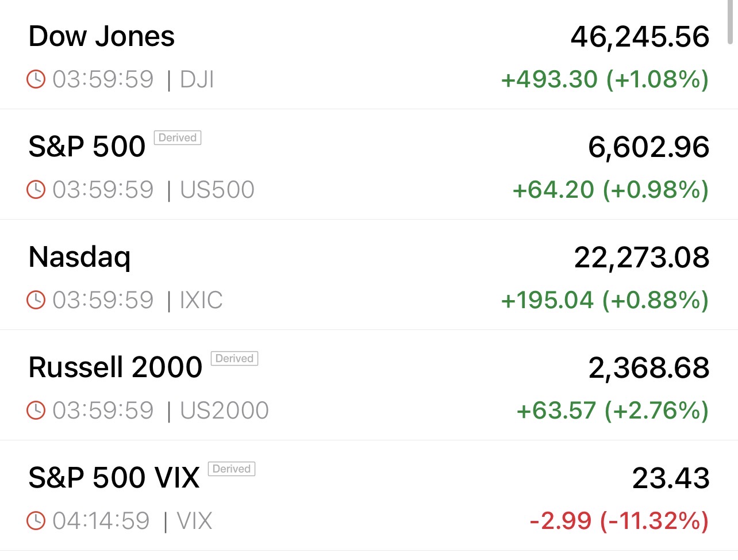
Task: Click the IXIC ticker symbol label
Action: coord(201,300)
